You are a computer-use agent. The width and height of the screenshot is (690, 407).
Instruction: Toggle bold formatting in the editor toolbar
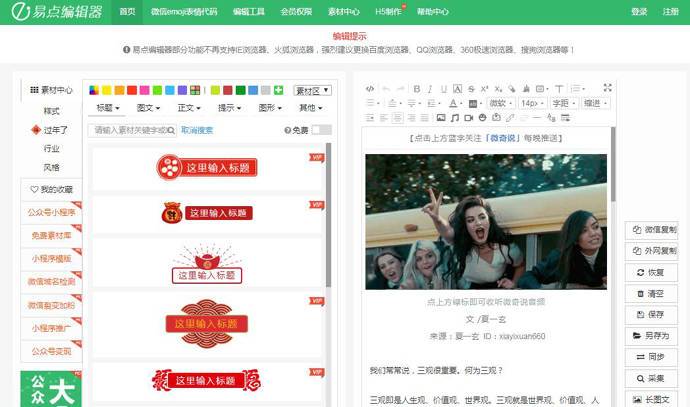pos(417,89)
